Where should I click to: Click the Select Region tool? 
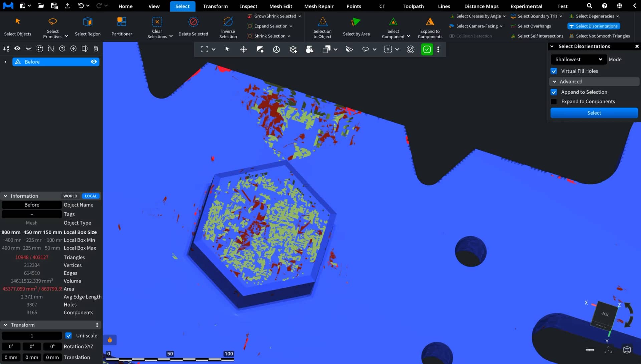(x=88, y=27)
